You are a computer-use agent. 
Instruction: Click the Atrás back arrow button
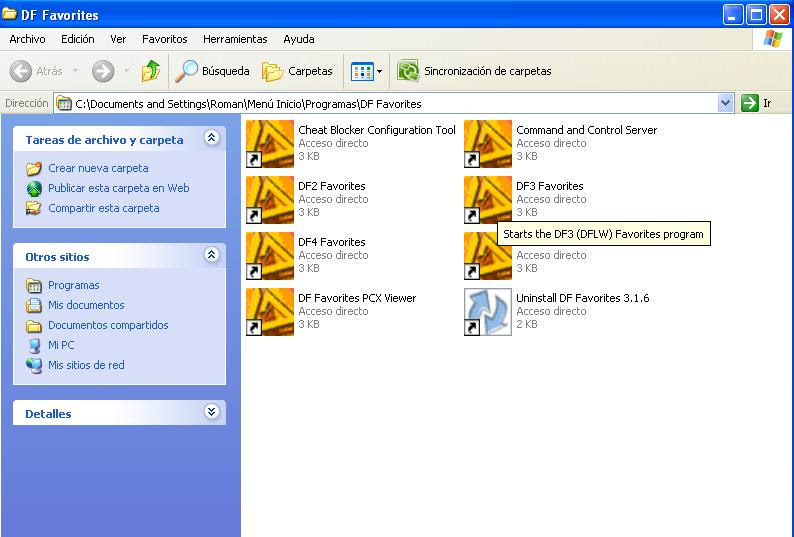coord(36,71)
